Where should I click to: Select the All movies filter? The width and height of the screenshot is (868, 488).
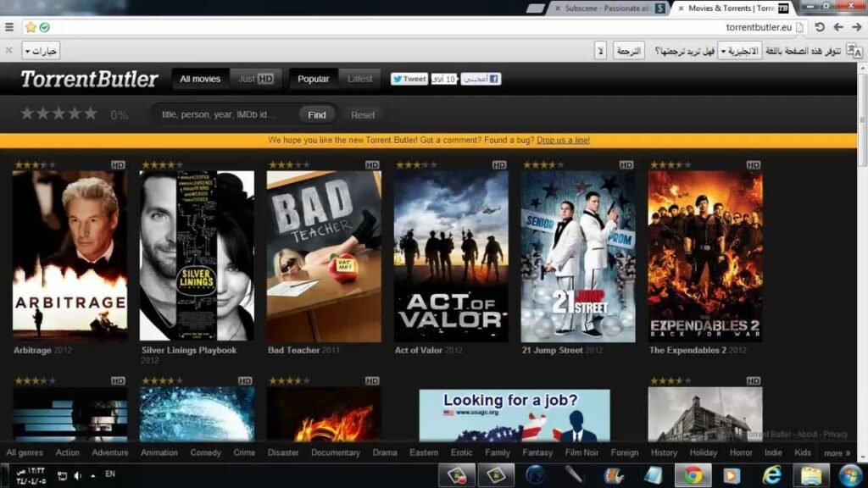[200, 79]
